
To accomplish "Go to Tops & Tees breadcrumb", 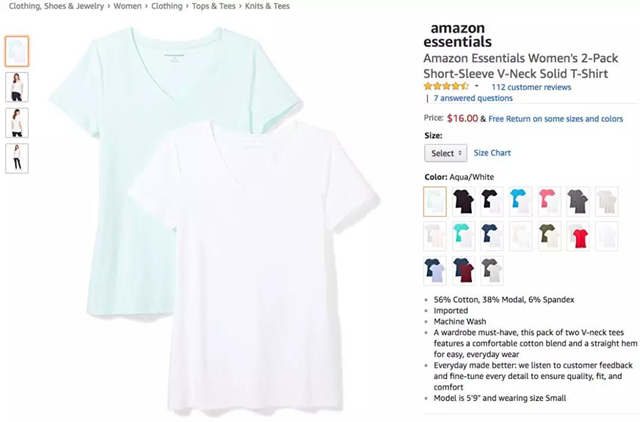I will (x=213, y=6).
